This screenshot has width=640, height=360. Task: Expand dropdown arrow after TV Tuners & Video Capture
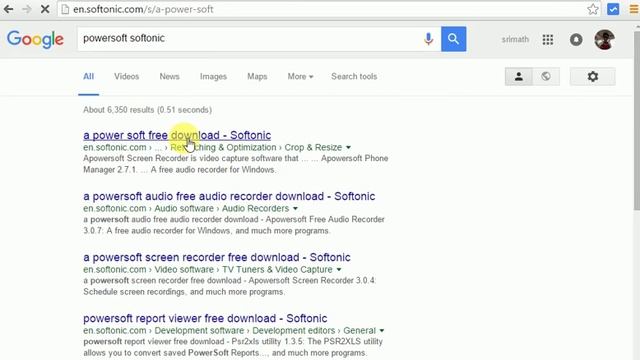[339, 270]
